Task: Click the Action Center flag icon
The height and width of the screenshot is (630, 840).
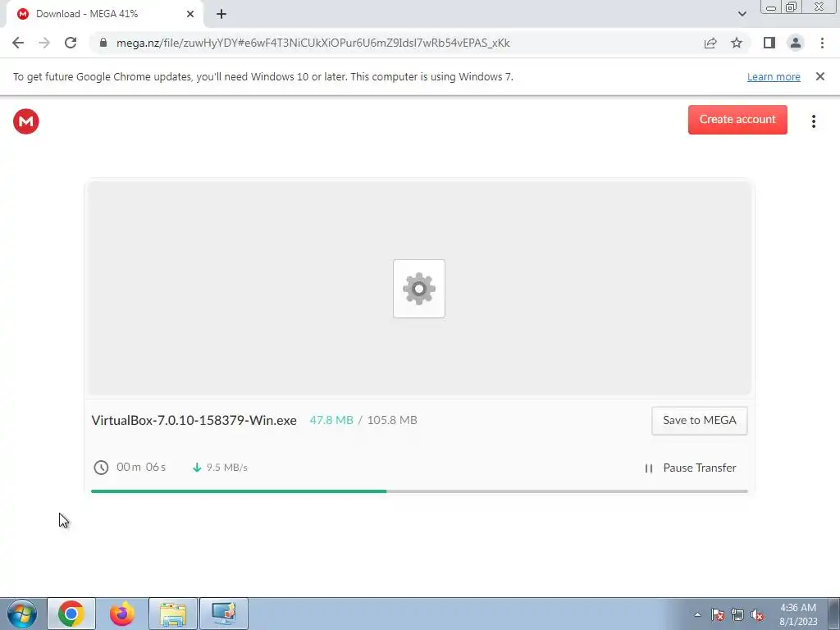Action: tap(718, 615)
